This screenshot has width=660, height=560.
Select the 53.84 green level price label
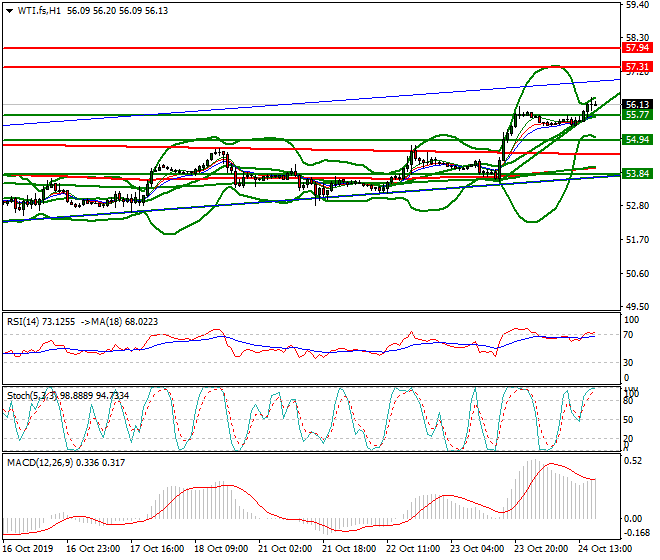click(637, 173)
